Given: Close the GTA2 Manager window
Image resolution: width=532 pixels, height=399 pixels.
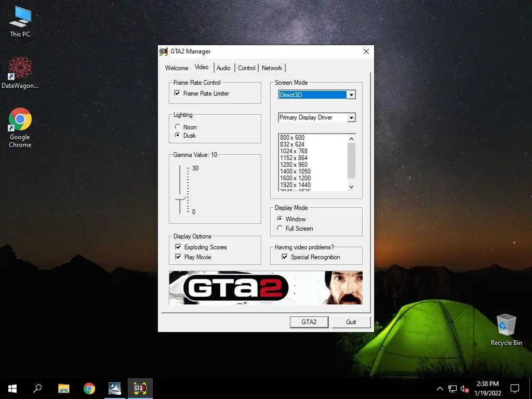Looking at the screenshot, I should pos(366,51).
